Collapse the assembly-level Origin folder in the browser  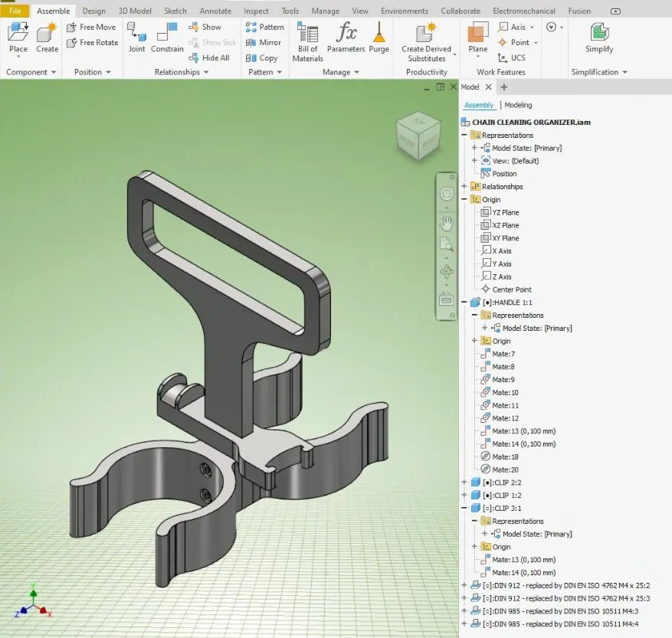(464, 199)
